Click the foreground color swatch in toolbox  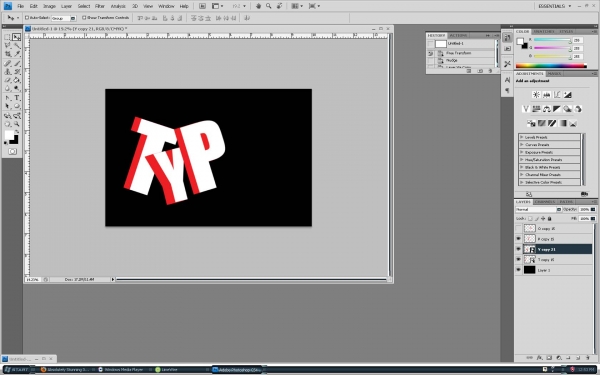click(9, 135)
